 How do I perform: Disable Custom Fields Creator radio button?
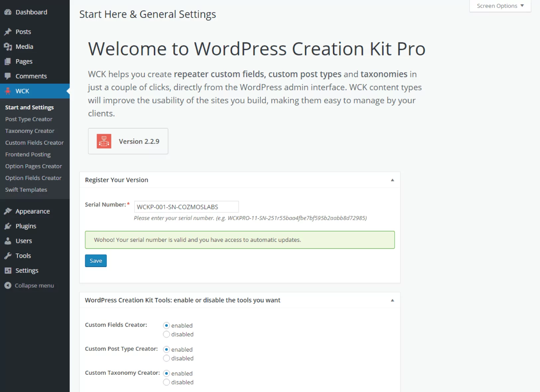(166, 334)
